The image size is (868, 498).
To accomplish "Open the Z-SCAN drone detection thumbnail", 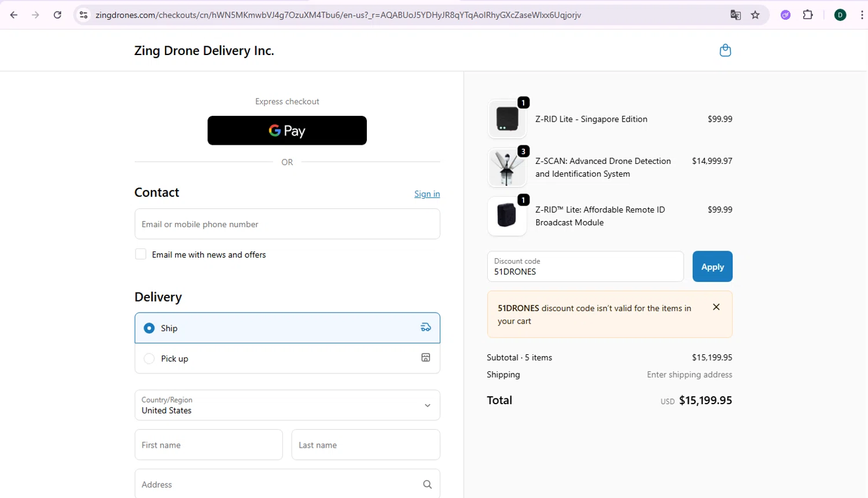I will point(507,167).
